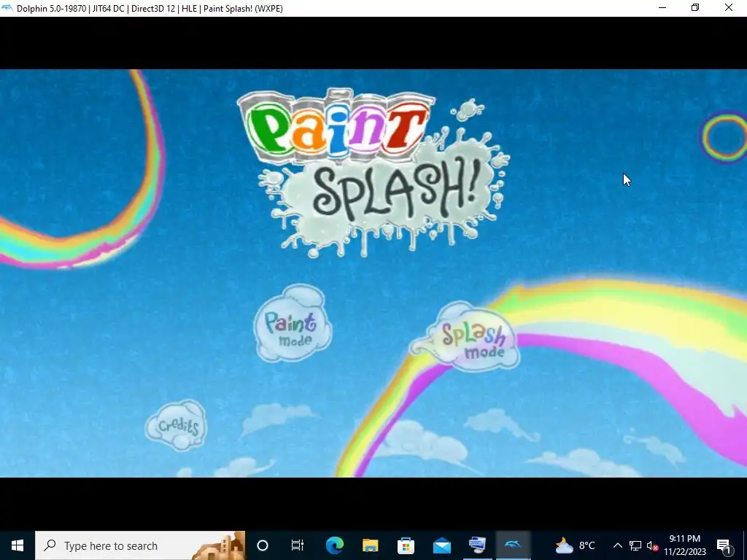Launch Microsoft Edge from the taskbar
This screenshot has height=560, width=747.
(334, 545)
